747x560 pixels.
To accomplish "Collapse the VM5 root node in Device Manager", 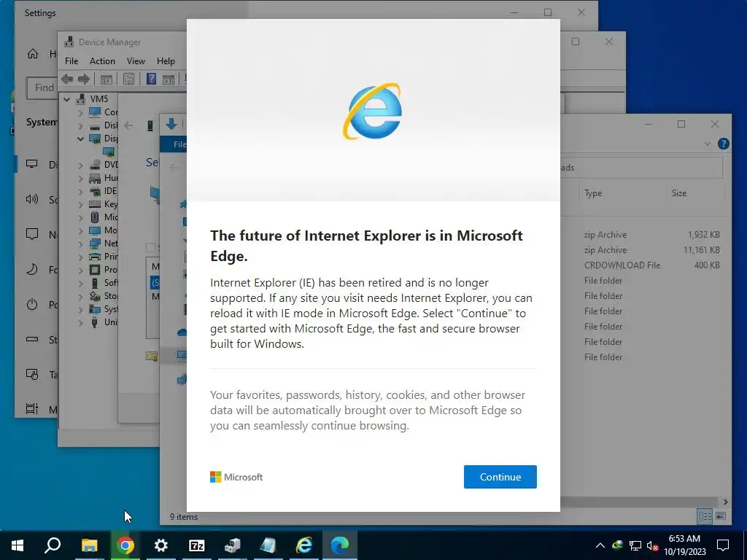I will tap(67, 99).
